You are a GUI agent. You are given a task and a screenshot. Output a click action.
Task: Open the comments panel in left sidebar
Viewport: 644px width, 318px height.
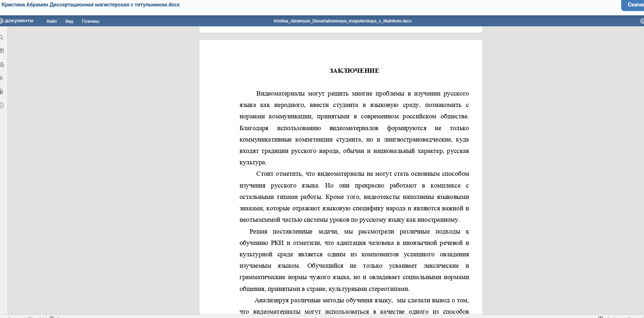(x=1, y=51)
